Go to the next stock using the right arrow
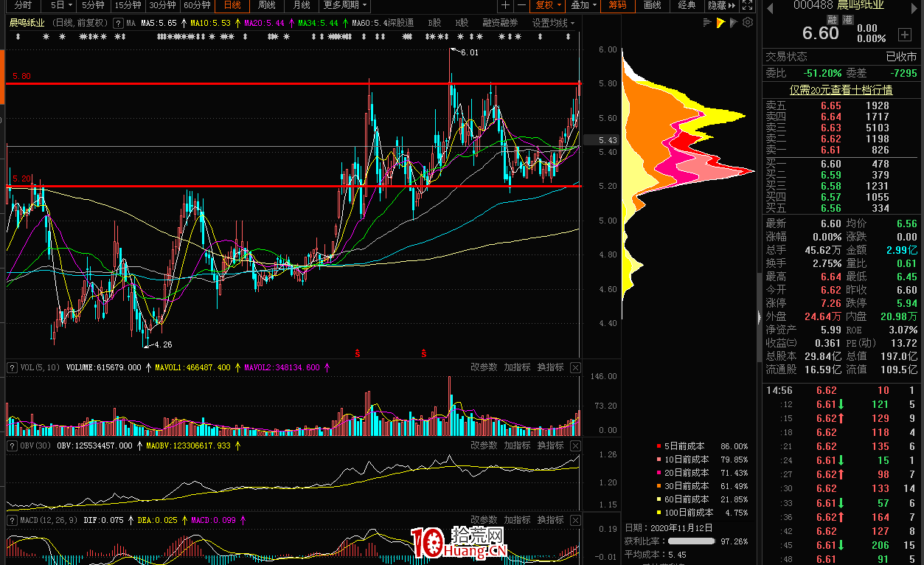 [914, 7]
